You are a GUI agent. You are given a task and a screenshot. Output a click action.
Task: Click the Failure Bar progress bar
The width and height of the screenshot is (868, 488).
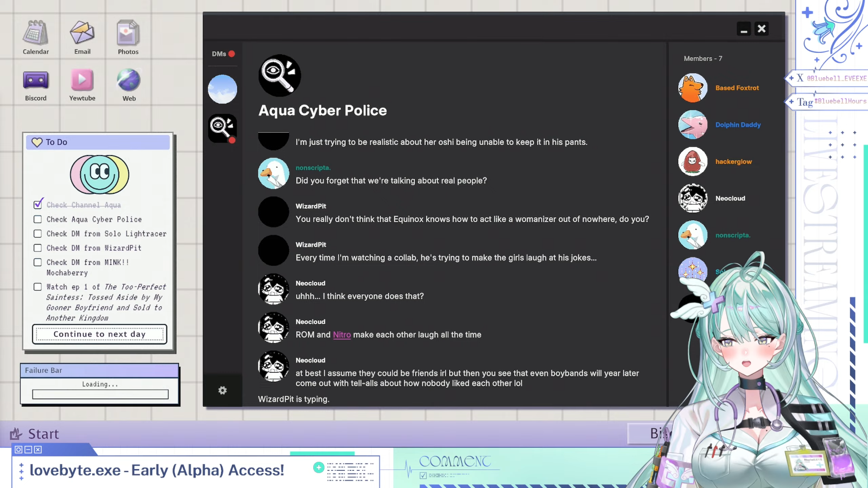click(x=100, y=394)
